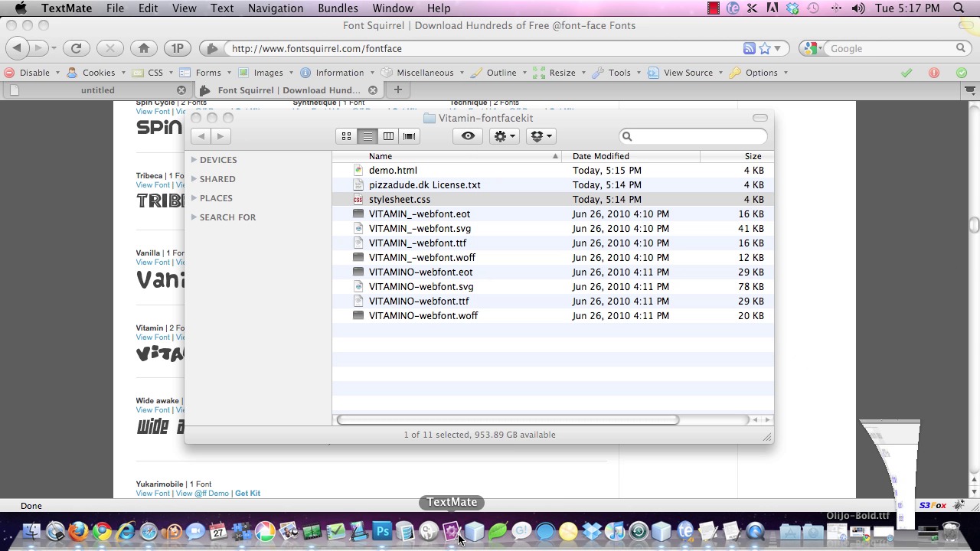
Task: Open the Navigation menu
Action: (276, 8)
